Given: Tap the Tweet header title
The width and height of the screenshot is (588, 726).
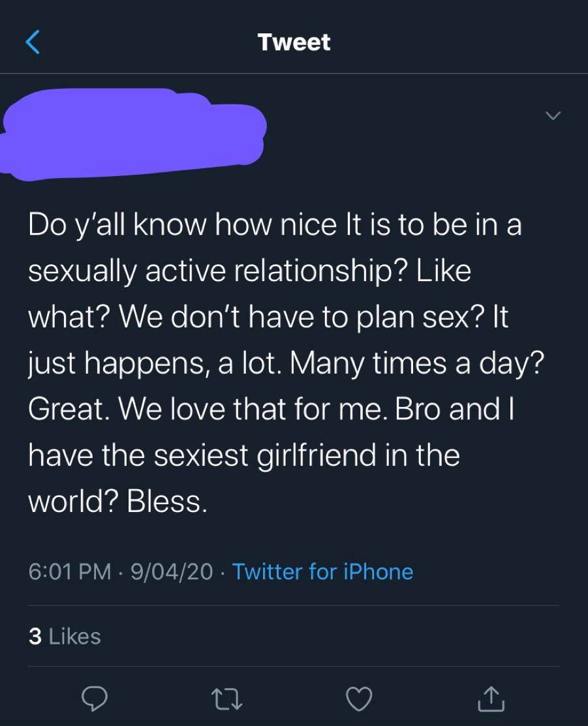Looking at the screenshot, I should tap(294, 42).
